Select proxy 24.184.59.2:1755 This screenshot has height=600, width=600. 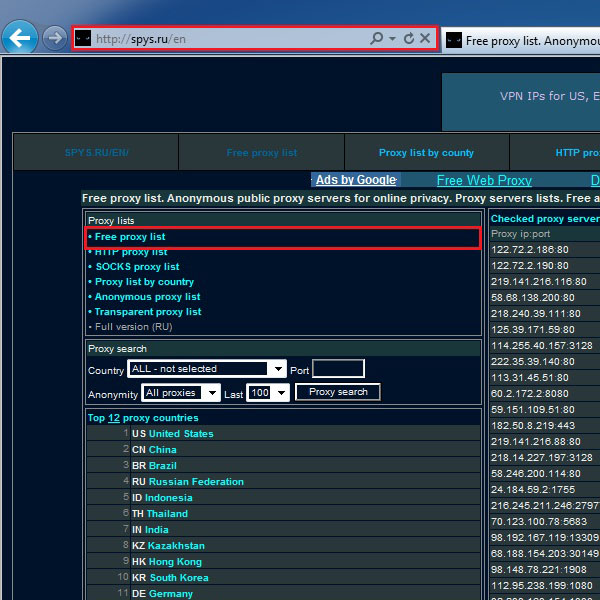533,490
